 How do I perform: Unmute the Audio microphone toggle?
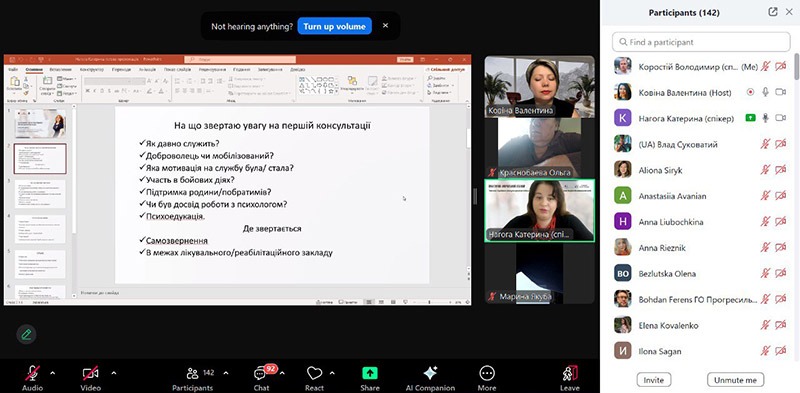32,374
